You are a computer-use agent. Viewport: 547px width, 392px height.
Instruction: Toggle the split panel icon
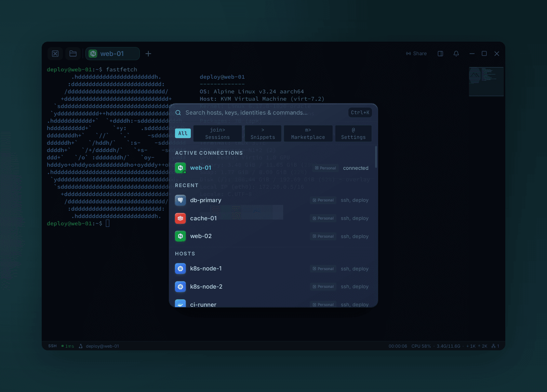pos(440,54)
